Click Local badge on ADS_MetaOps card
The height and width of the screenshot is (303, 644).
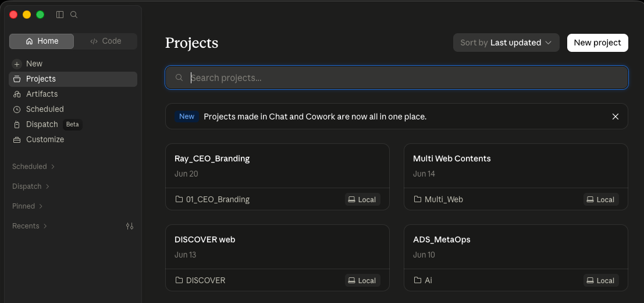(x=602, y=280)
